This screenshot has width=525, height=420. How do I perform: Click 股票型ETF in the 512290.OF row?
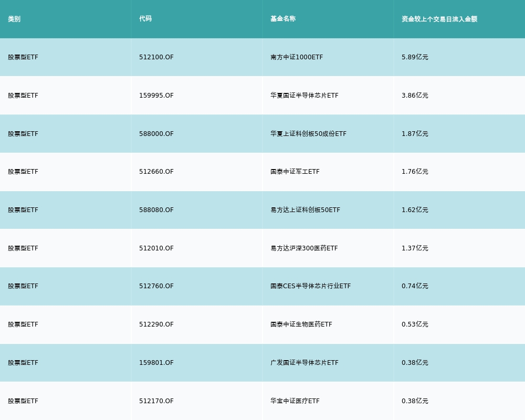[23, 324]
